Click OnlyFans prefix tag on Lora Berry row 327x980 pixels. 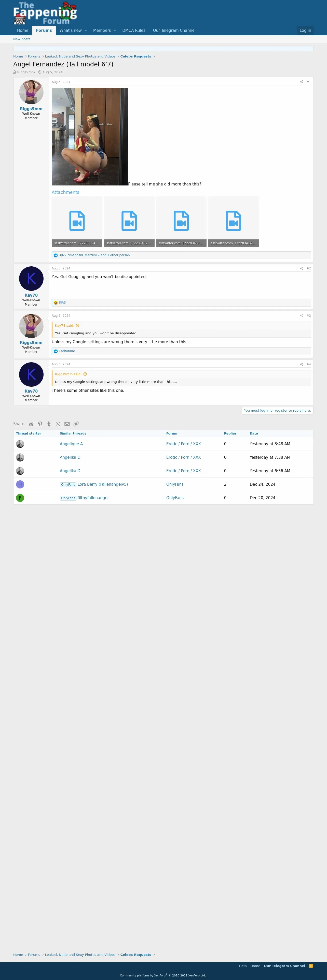[68, 485]
